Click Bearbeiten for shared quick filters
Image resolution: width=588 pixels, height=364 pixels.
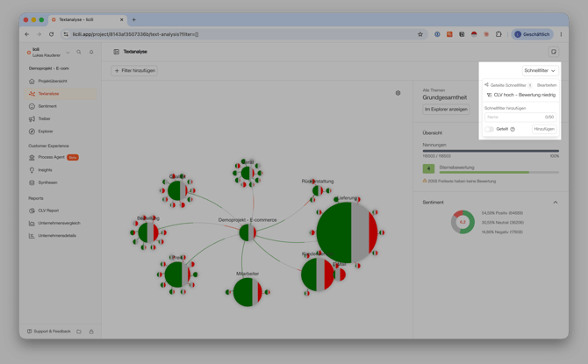[547, 85]
